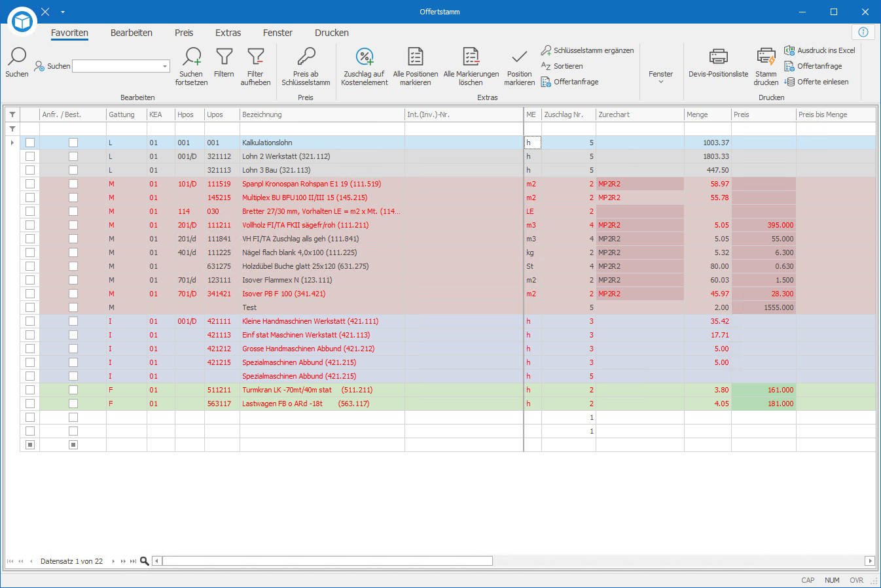Click the Alle Markierungen löschen icon
Viewport: 881px width, 588px height.
[471, 57]
